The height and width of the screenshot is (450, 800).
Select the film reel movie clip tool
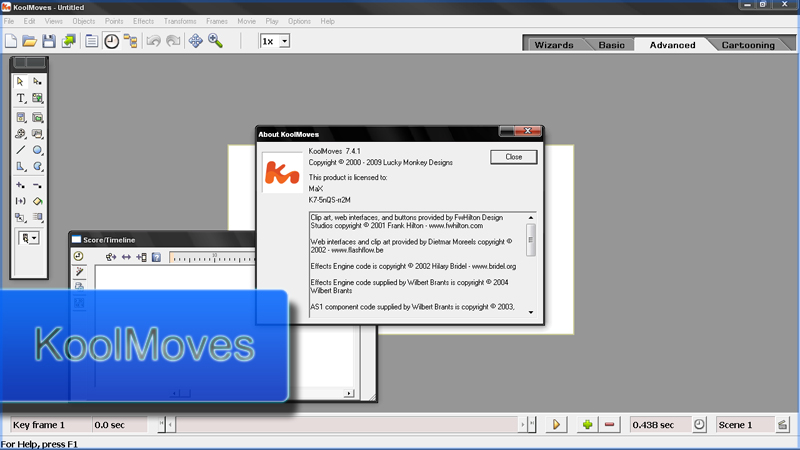20,134
